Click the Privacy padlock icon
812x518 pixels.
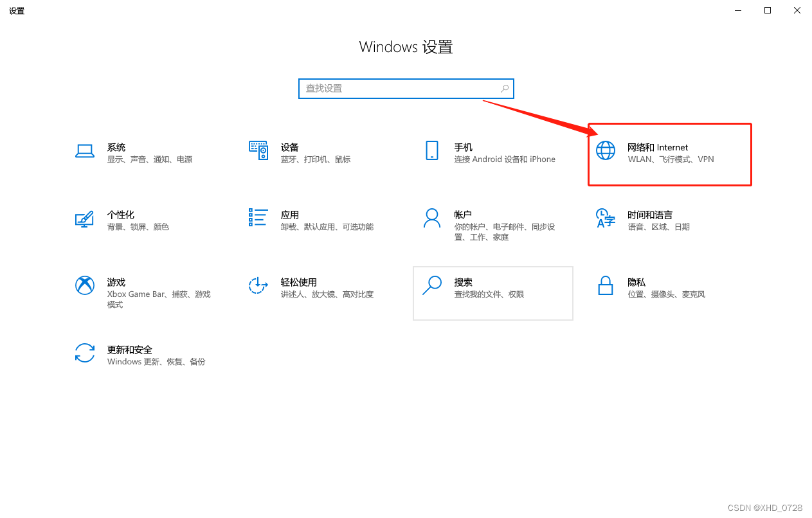tap(606, 285)
